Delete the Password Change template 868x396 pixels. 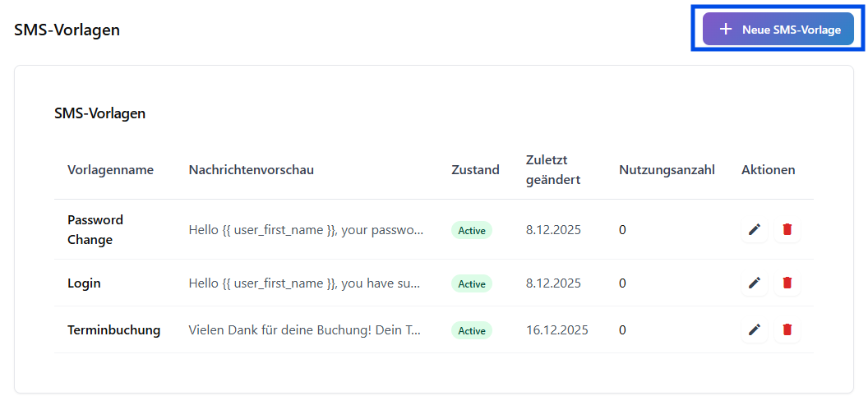click(787, 230)
